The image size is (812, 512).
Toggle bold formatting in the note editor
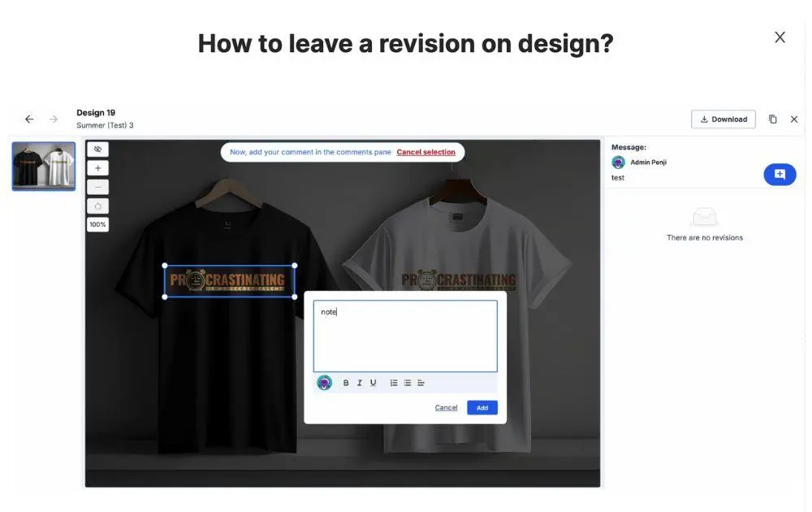pyautogui.click(x=346, y=383)
